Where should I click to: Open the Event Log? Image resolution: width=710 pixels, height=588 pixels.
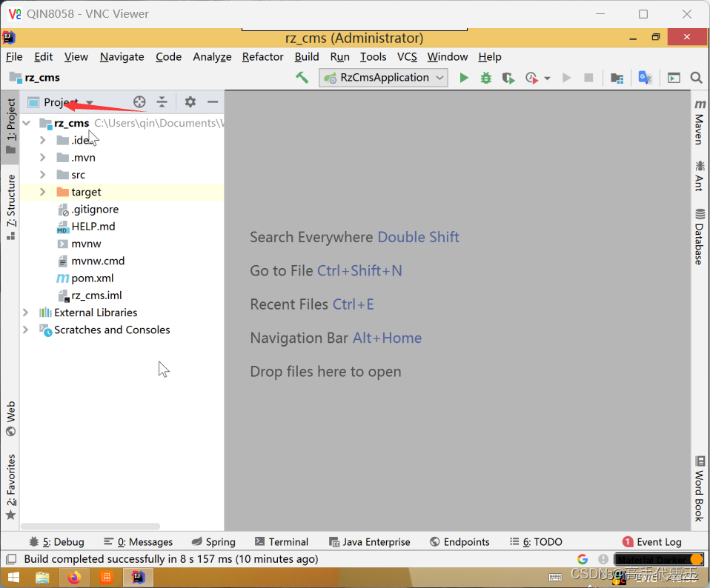coord(652,542)
